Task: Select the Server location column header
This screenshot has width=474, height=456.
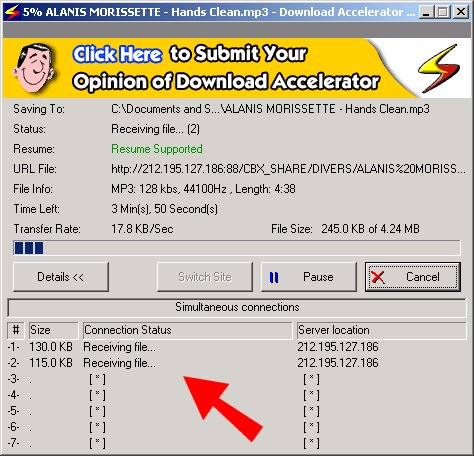Action: [382, 330]
